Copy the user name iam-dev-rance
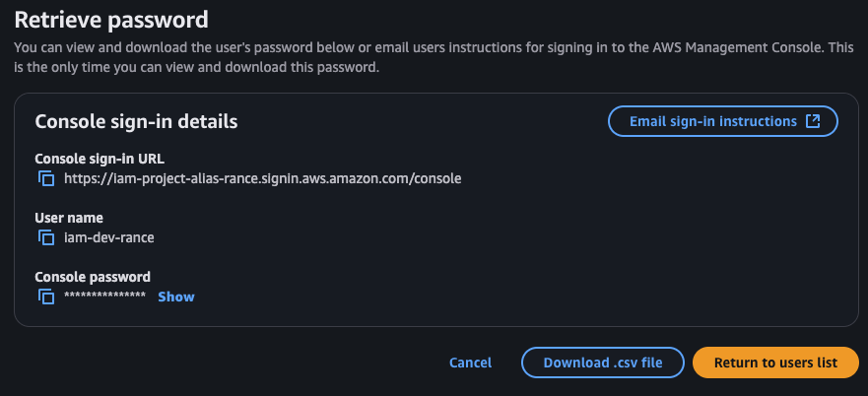This screenshot has height=396, width=868. 46,237
